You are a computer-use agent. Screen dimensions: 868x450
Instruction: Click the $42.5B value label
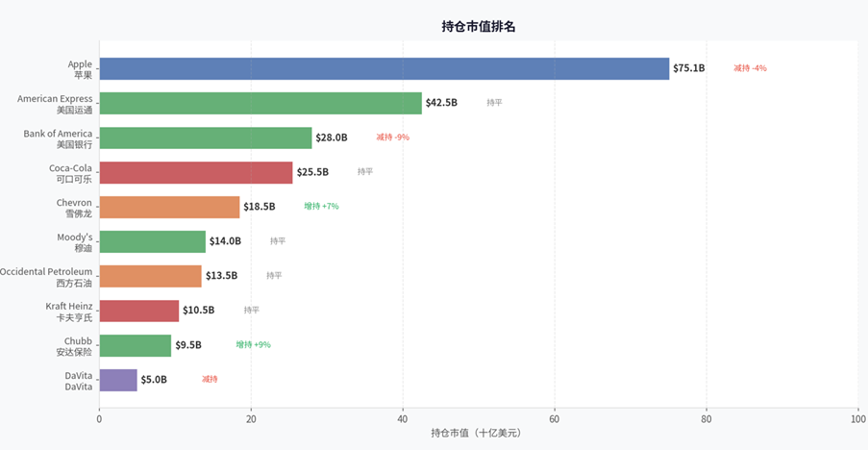pyautogui.click(x=441, y=102)
